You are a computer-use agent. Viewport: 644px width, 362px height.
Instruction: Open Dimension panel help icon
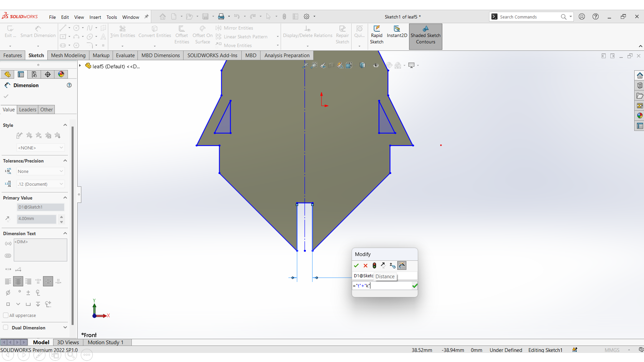point(69,85)
